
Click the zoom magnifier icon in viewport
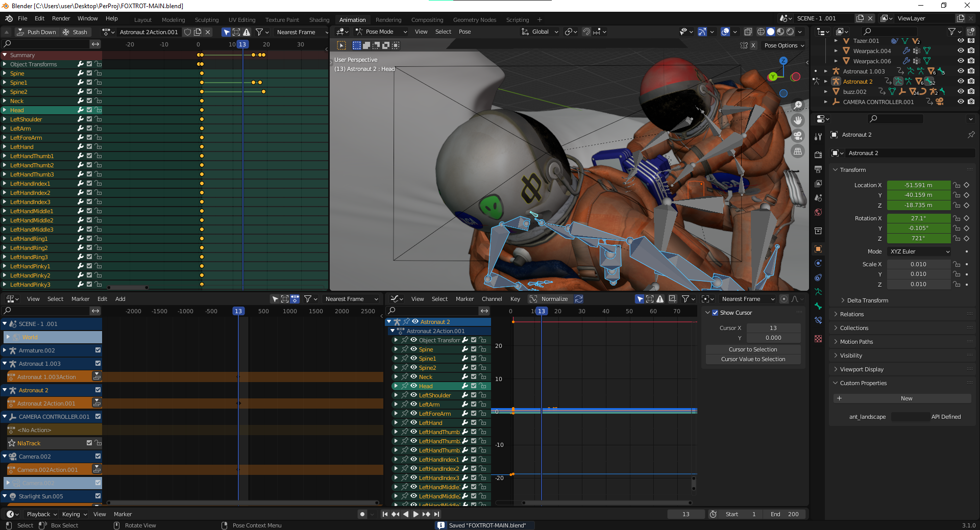(x=798, y=105)
